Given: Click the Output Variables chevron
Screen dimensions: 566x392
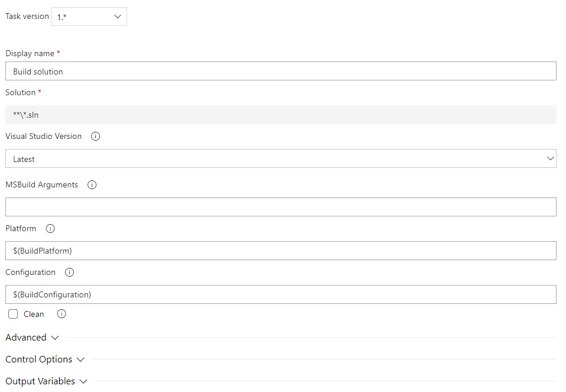Looking at the screenshot, I should 83,381.
